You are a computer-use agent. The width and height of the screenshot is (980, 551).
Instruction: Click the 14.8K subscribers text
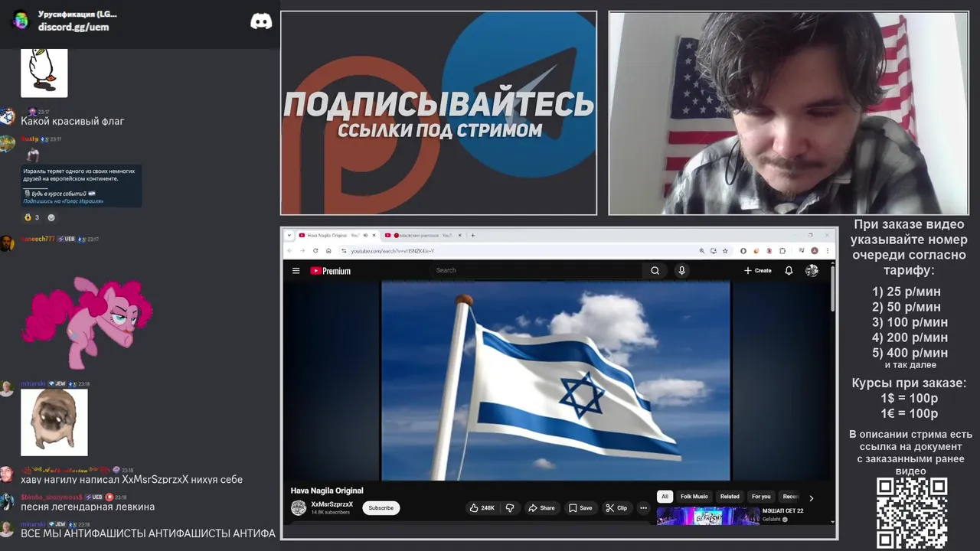coord(330,512)
